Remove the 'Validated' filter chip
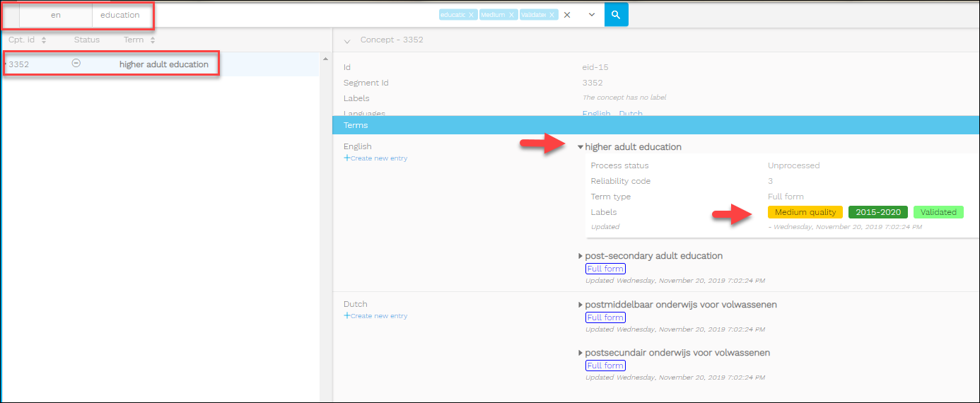 click(x=552, y=15)
